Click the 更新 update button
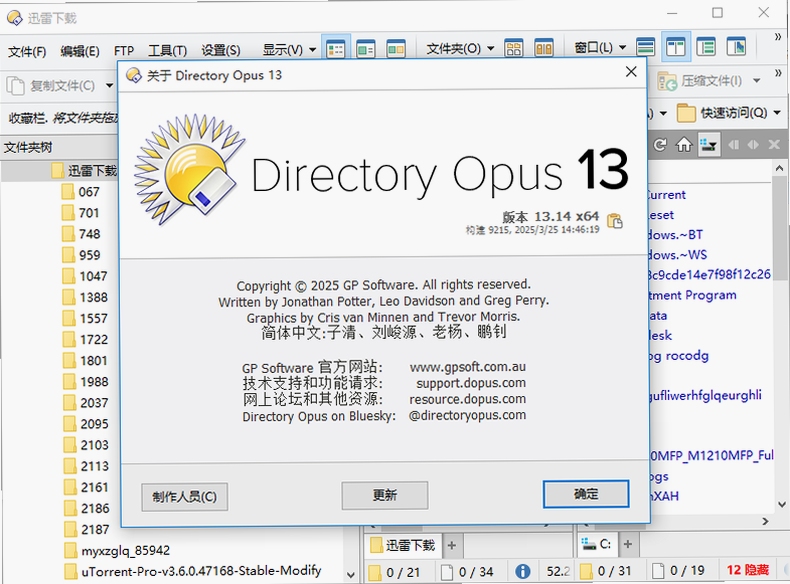Image resolution: width=790 pixels, height=584 pixels. (x=385, y=495)
